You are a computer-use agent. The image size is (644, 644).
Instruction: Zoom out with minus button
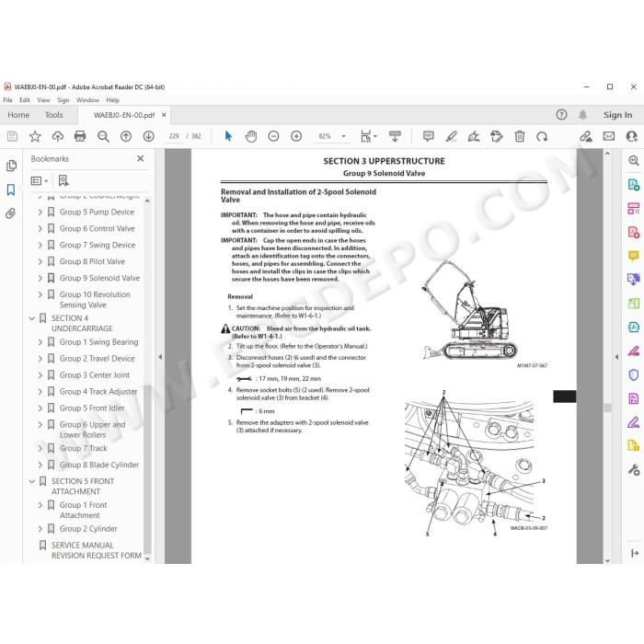pos(273,136)
